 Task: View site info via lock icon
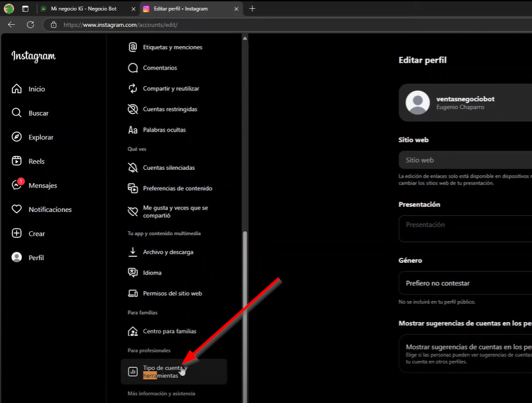click(53, 24)
